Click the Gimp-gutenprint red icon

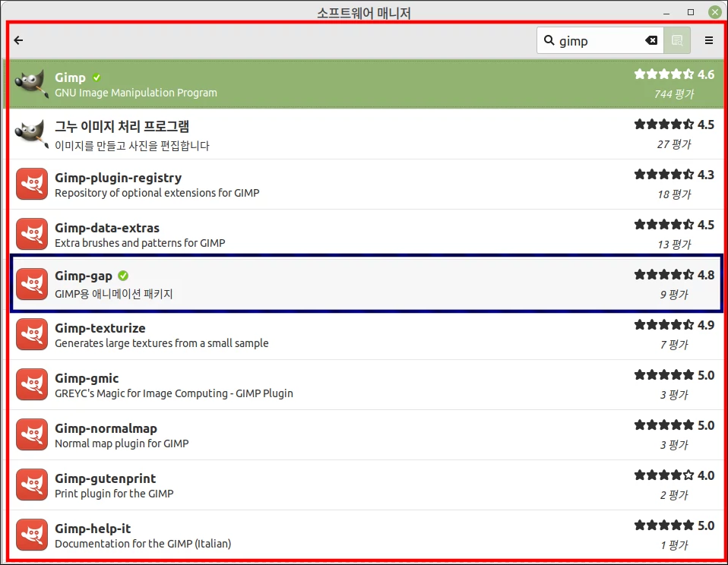(32, 485)
